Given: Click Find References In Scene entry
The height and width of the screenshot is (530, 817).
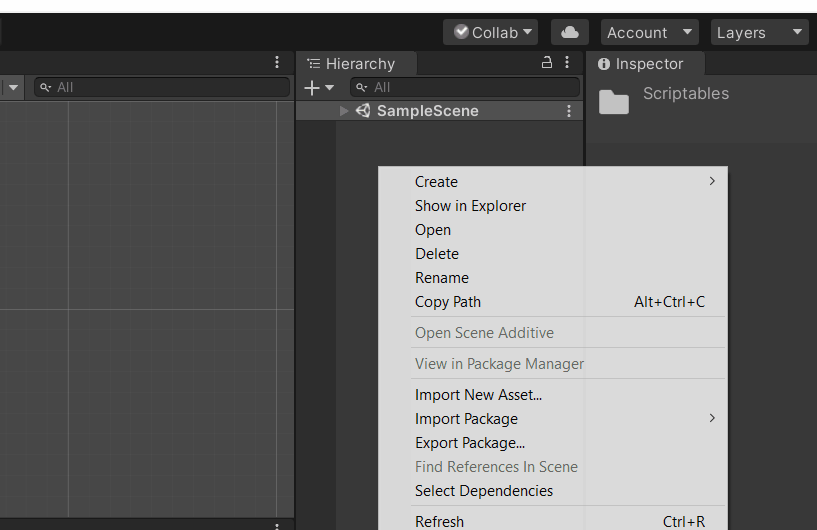Looking at the screenshot, I should click(x=553, y=466).
